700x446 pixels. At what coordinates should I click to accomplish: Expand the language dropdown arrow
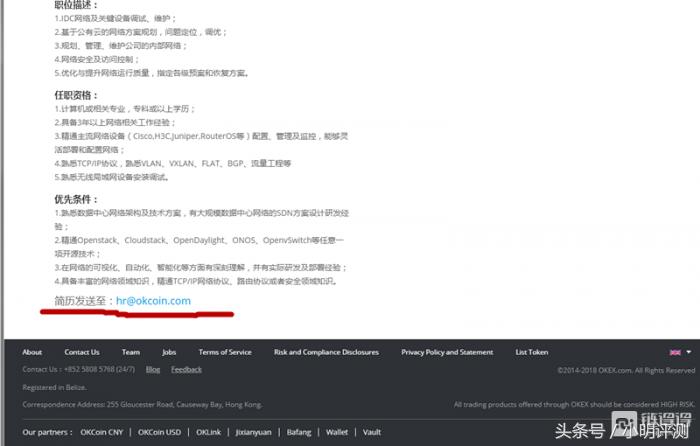[689, 352]
